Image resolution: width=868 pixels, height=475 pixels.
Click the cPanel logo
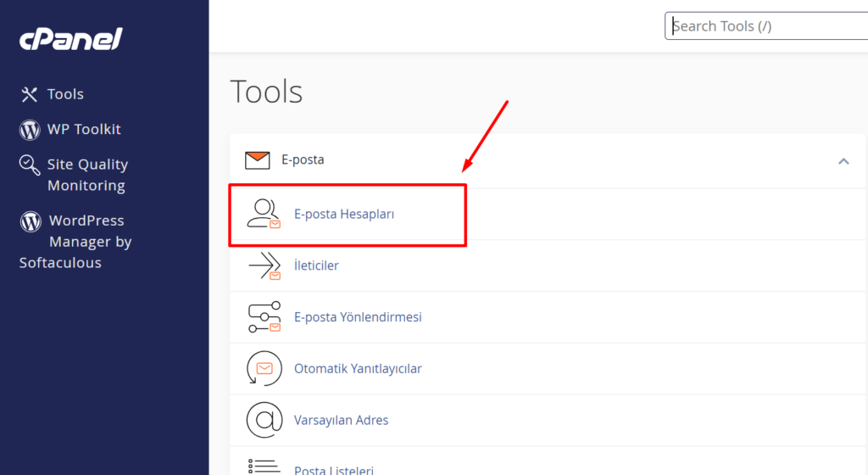(71, 39)
